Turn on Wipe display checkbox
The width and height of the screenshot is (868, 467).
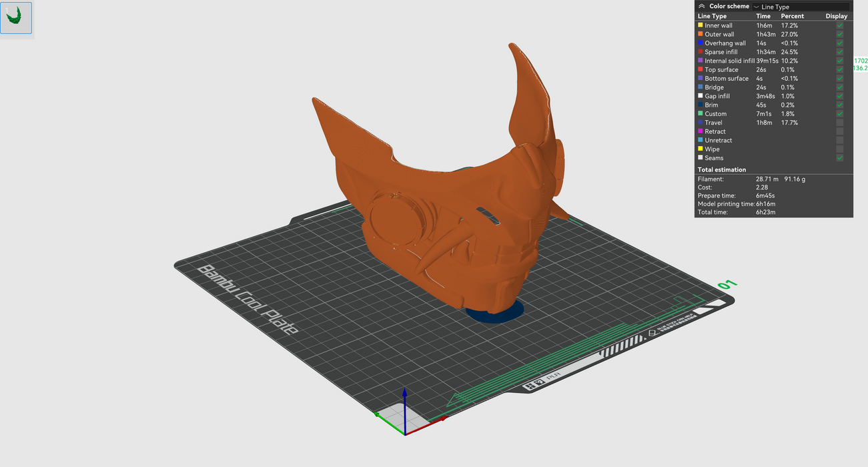tap(839, 149)
